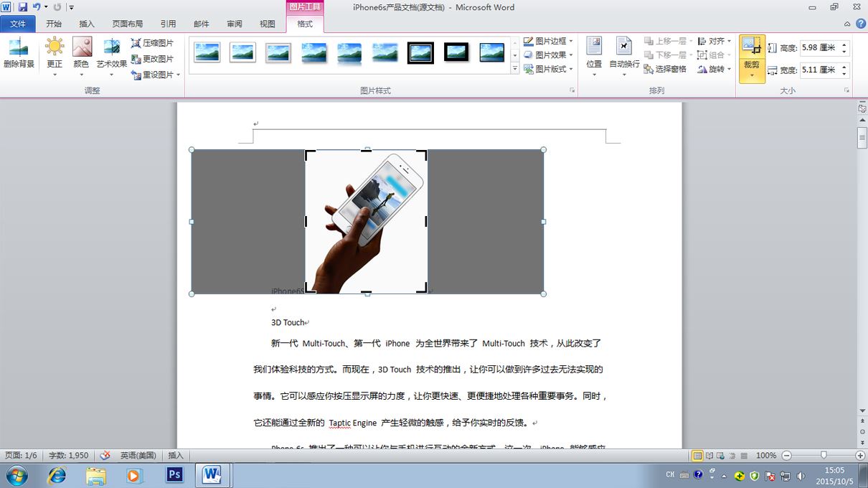The width and height of the screenshot is (868, 488).
Task: Minimize the ribbon with the caret icon
Action: tap(849, 24)
